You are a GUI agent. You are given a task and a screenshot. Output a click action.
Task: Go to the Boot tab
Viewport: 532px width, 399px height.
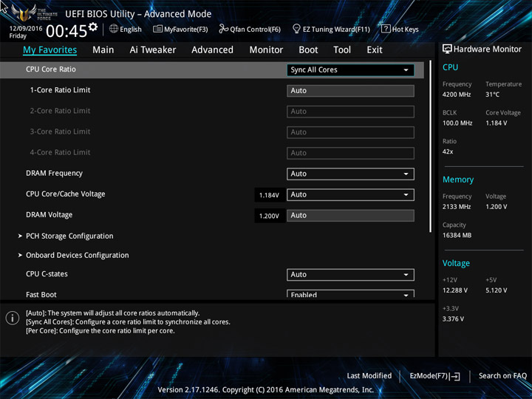(308, 50)
